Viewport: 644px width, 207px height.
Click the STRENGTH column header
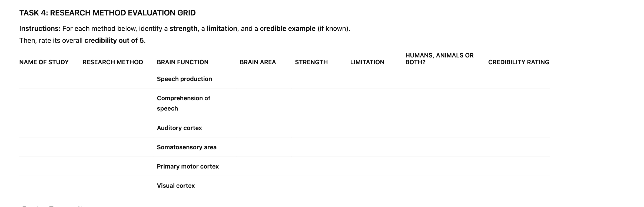coord(311,62)
